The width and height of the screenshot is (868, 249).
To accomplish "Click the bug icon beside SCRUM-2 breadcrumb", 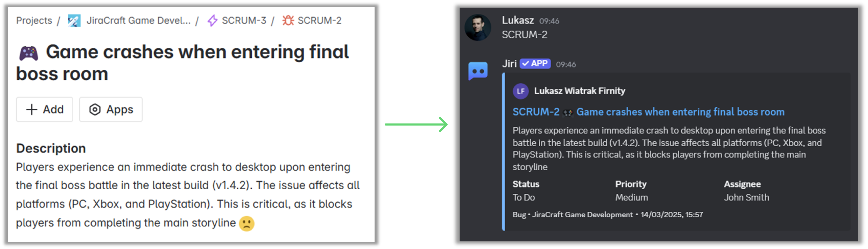I will [288, 20].
